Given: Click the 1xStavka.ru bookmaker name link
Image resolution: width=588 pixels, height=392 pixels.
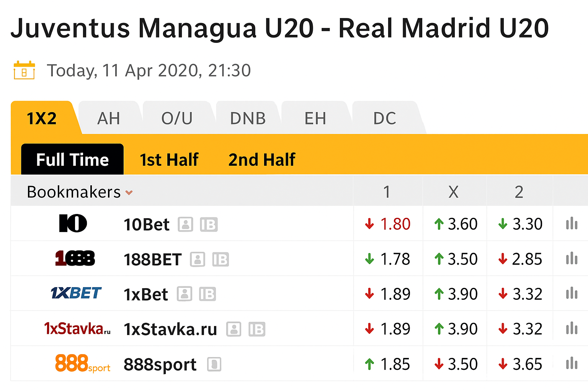Looking at the screenshot, I should pyautogui.click(x=170, y=329).
